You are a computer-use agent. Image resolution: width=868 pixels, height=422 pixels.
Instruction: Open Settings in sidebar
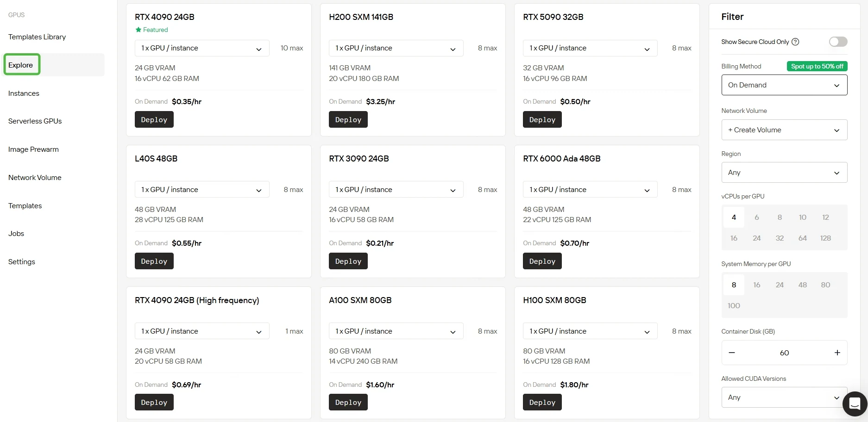(22, 262)
